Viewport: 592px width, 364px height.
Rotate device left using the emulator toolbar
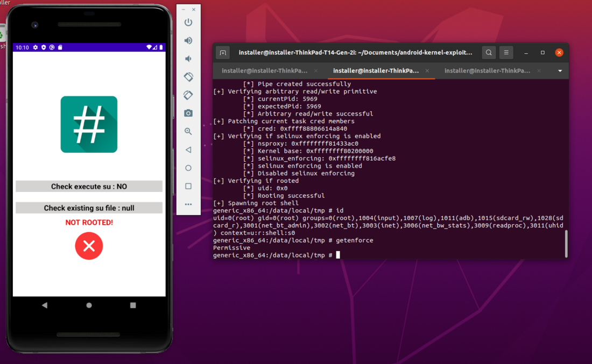tap(188, 76)
